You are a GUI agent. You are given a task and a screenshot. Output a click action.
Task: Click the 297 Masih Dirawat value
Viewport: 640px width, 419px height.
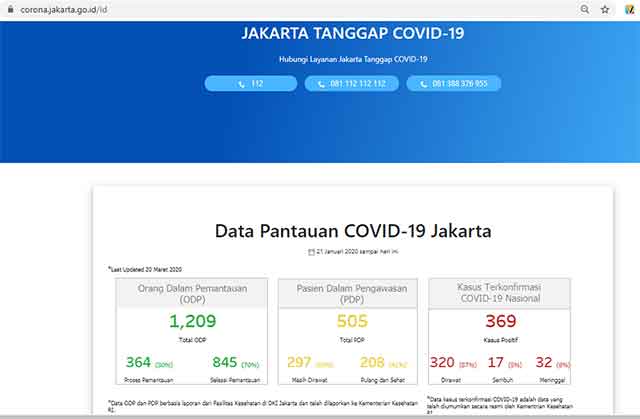point(299,362)
